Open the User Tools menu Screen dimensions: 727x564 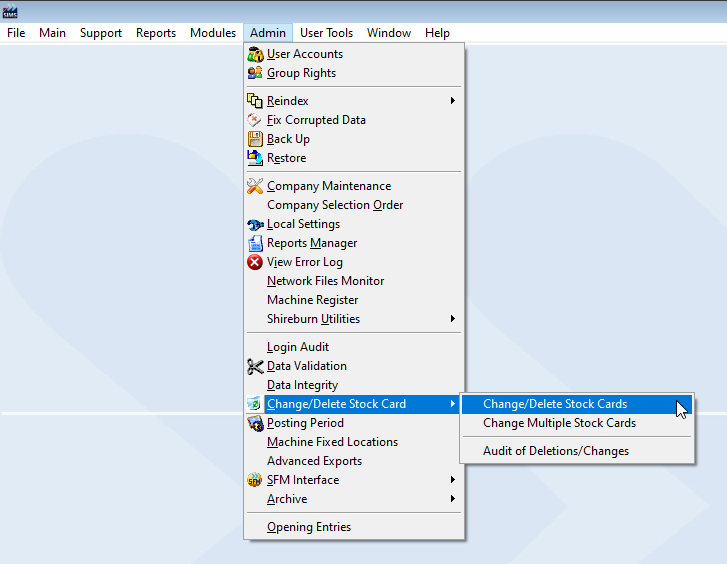point(326,33)
